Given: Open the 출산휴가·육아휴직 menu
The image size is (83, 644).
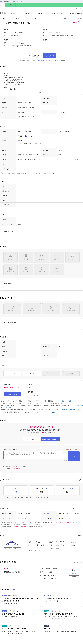Looking at the screenshot, I should click(x=75, y=13).
